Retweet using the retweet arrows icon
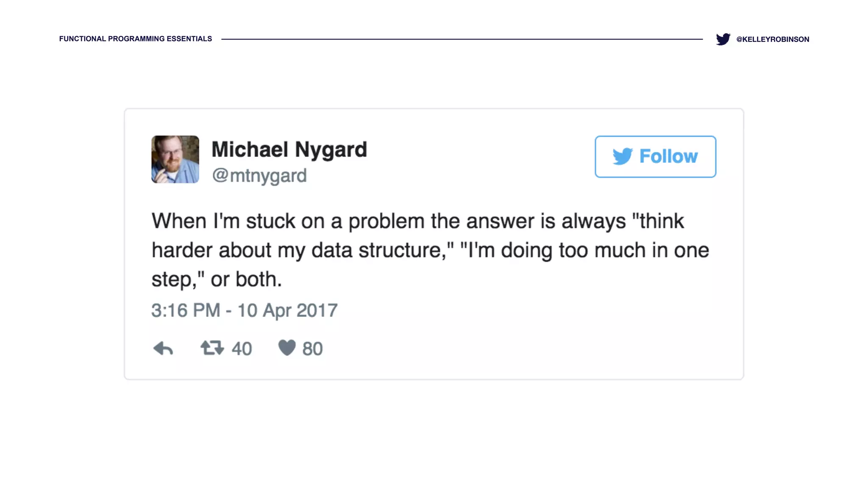This screenshot has width=868, height=488. [x=212, y=348]
